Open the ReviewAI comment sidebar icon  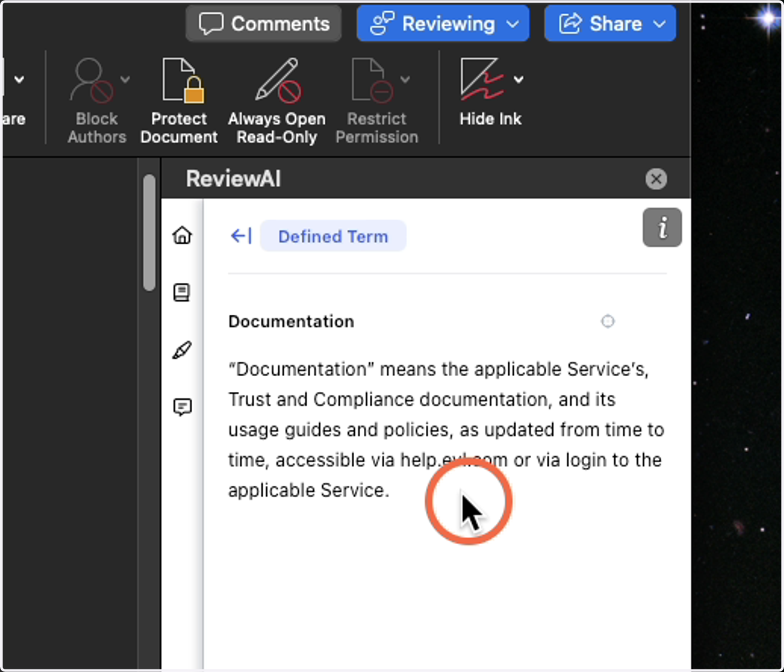[x=182, y=408]
